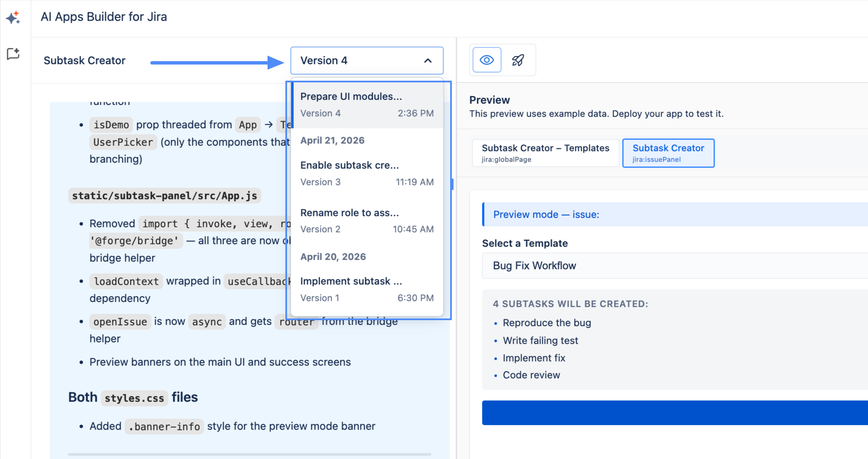Click the 'Subtask Creator' app name
Screen dimensions: 868x459
[x=85, y=61]
